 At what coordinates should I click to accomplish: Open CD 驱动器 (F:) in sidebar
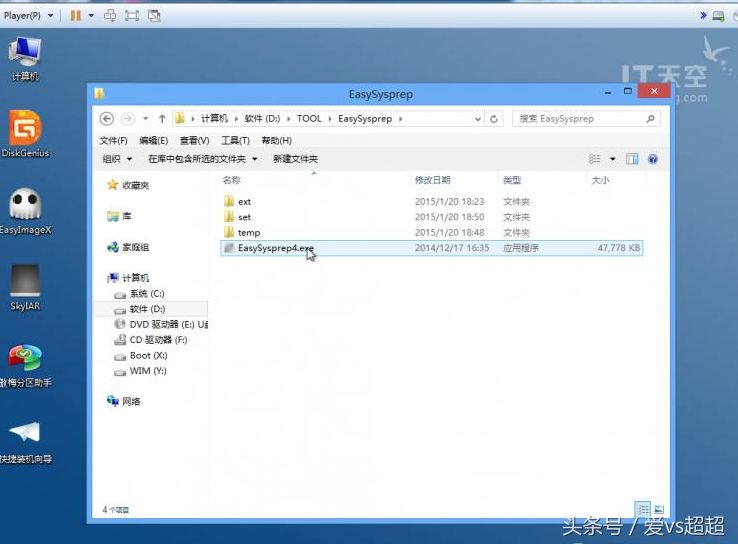pos(151,340)
